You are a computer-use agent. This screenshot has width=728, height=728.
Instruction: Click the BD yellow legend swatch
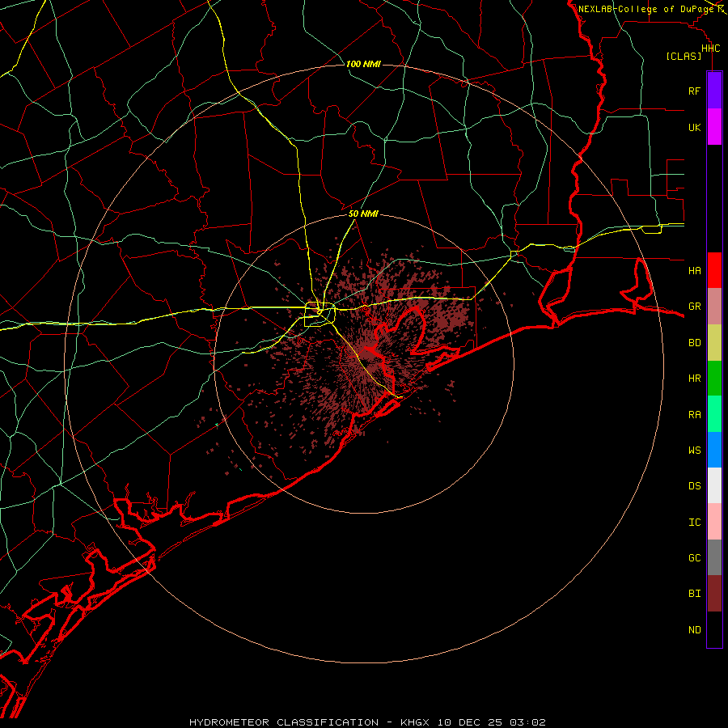coord(714,343)
